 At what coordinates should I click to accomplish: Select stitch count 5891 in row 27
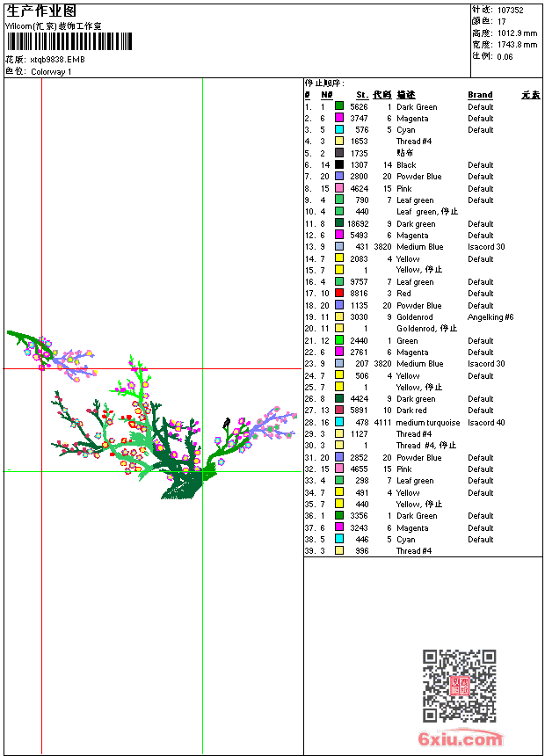pos(359,411)
